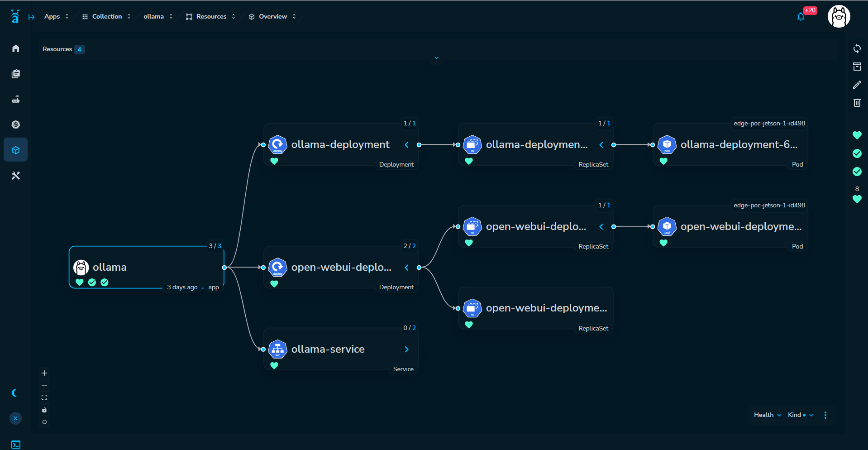This screenshot has height=450, width=868.
Task: Click the health heart on ollama app node
Action: point(80,282)
